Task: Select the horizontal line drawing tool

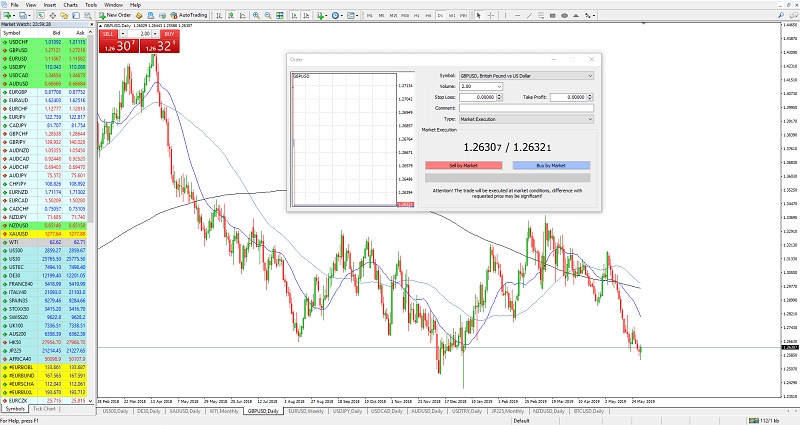Action: (517, 15)
